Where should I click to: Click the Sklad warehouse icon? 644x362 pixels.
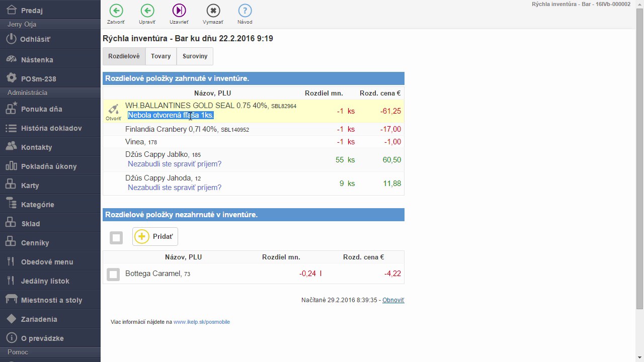[11, 223]
